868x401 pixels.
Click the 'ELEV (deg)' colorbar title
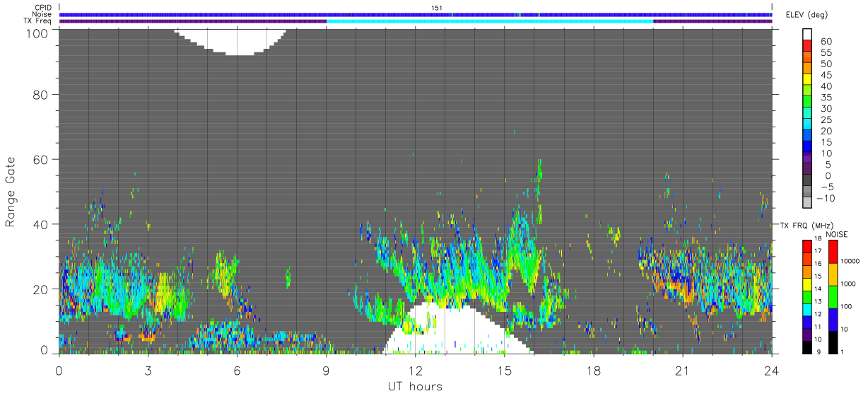[x=807, y=15]
